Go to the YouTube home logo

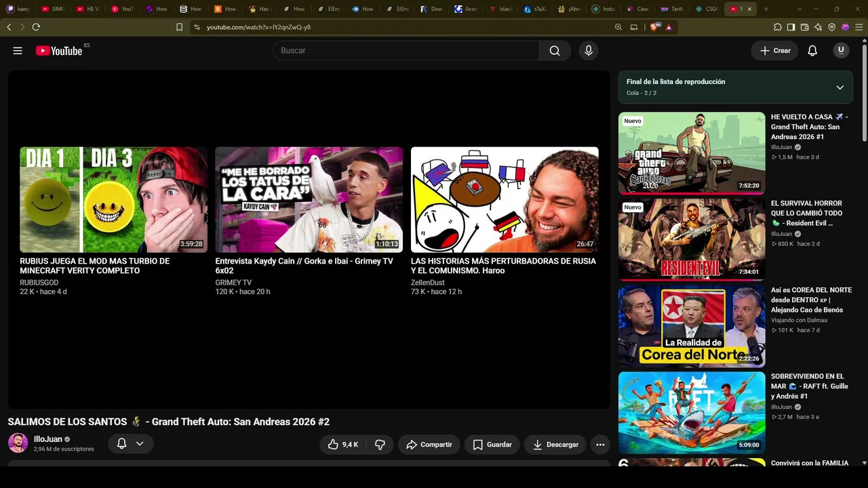coord(59,51)
